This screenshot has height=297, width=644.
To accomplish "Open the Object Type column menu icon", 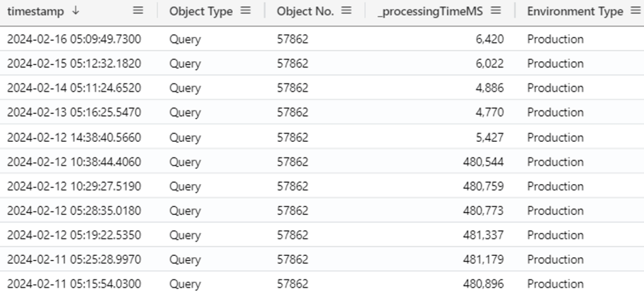I will tap(246, 11).
